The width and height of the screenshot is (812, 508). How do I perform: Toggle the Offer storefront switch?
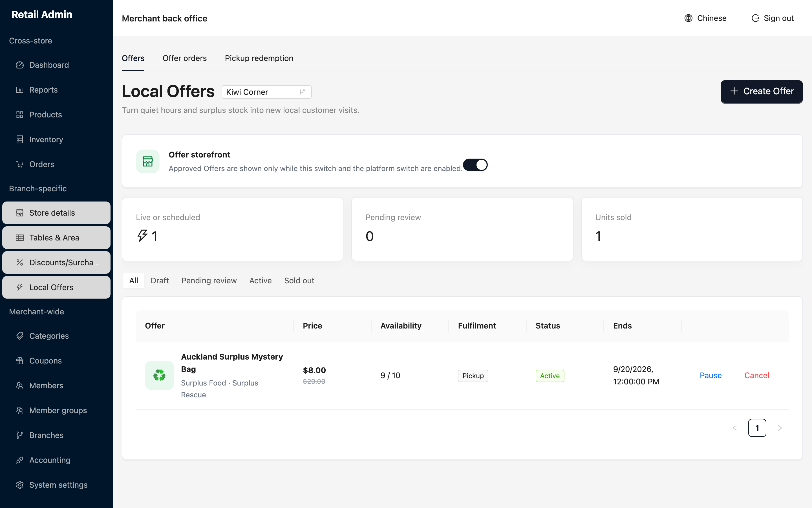click(x=475, y=165)
